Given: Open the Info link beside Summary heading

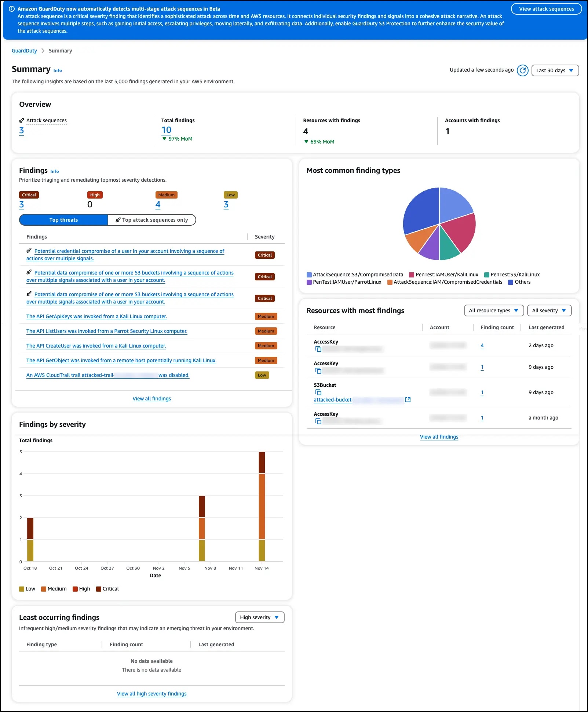Looking at the screenshot, I should tap(58, 70).
